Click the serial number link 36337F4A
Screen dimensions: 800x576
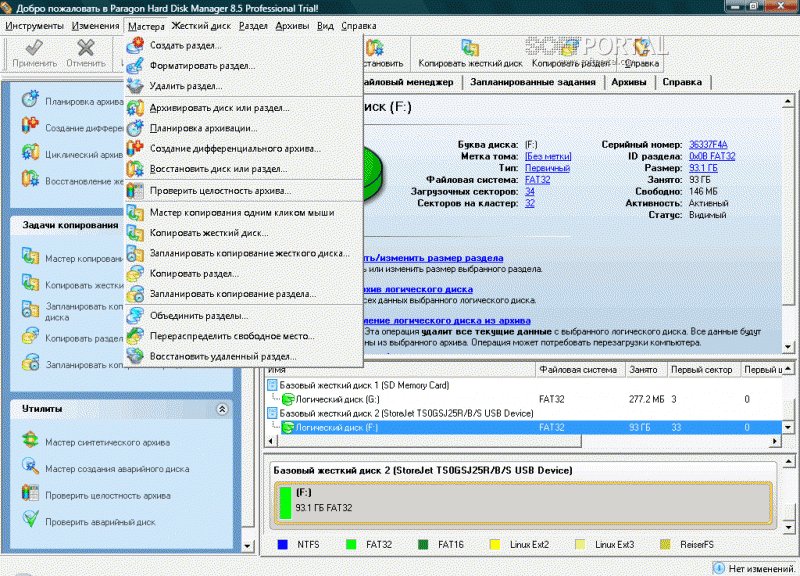coord(708,144)
